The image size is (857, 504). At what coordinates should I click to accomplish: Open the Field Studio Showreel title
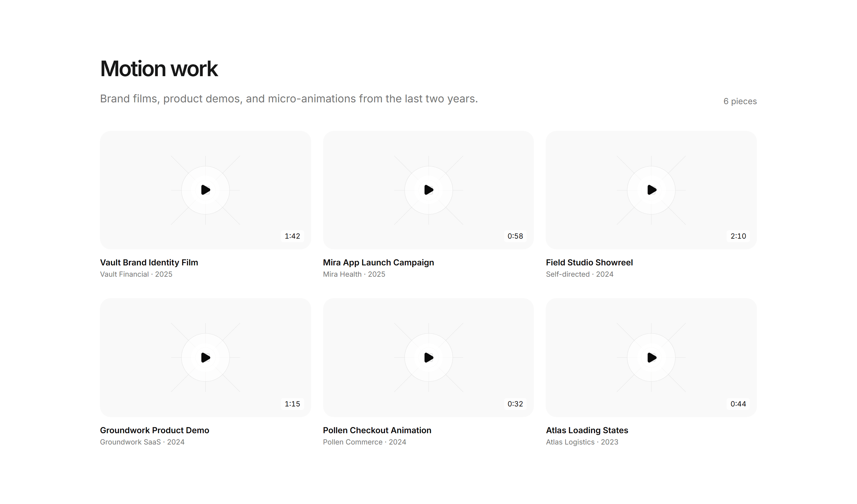pyautogui.click(x=589, y=262)
